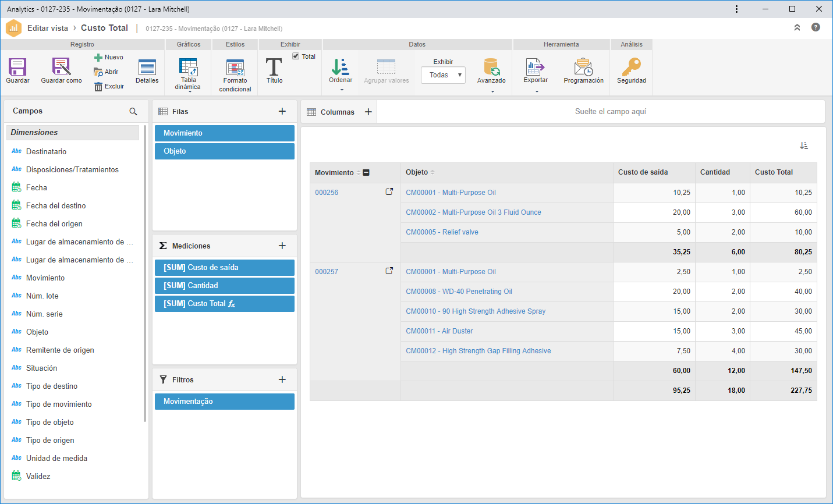Viewport: 833px width, 504px height.
Task: Select the Destinatario dimension field
Action: pyautogui.click(x=46, y=151)
